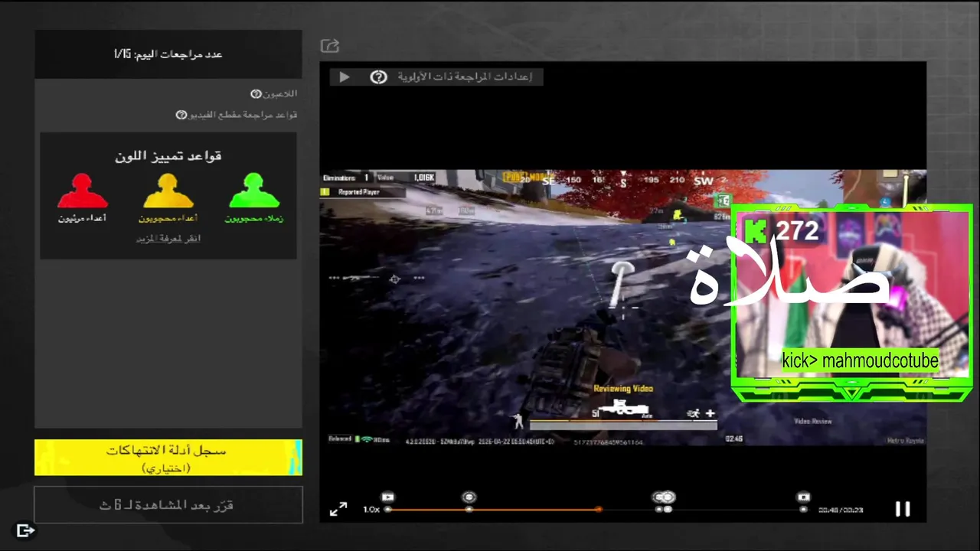Viewport: 980px width, 551px height.
Task: Click the orange playhead on the timeline
Action: [598, 509]
